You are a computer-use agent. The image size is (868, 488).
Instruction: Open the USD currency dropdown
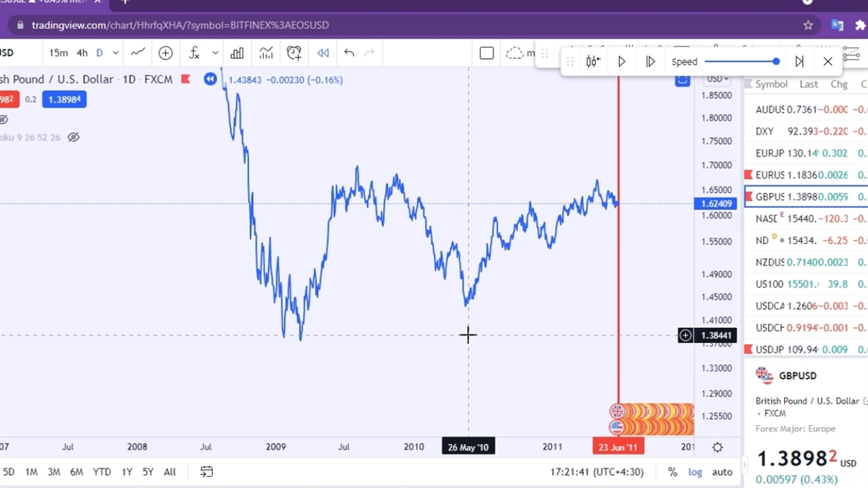[717, 79]
